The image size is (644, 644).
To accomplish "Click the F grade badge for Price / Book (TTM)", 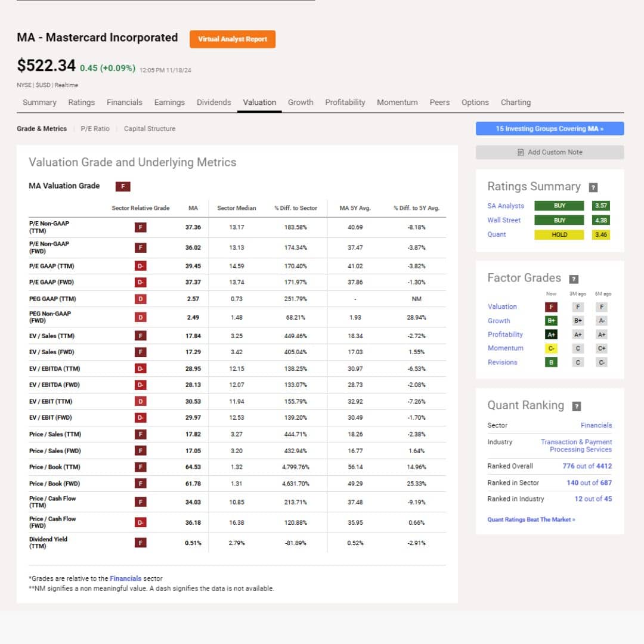I will click(141, 467).
